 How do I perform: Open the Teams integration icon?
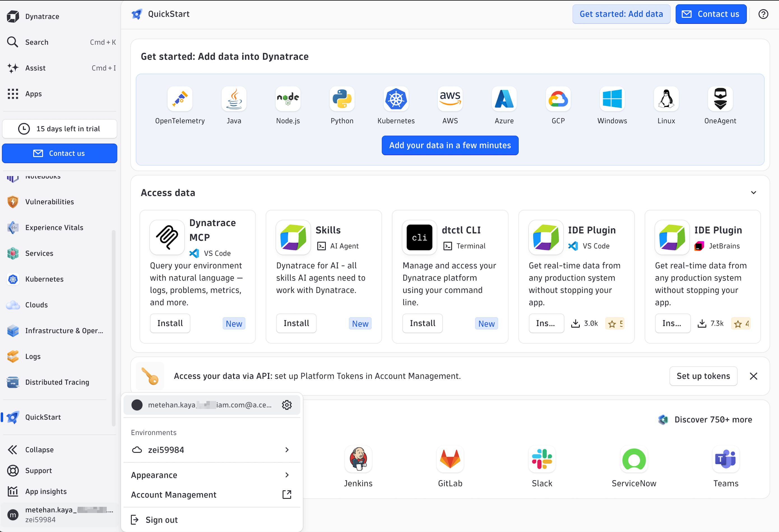[x=725, y=459]
